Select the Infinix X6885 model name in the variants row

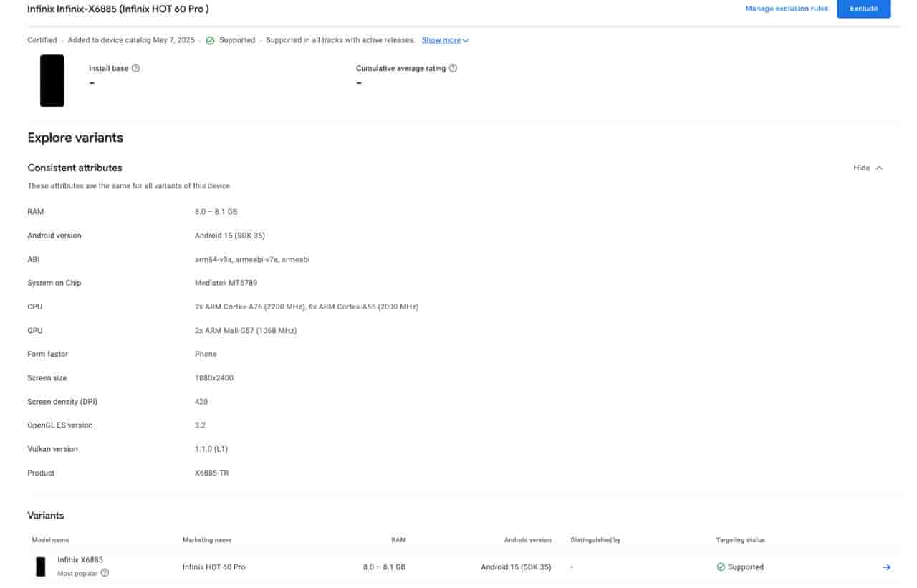(80, 560)
